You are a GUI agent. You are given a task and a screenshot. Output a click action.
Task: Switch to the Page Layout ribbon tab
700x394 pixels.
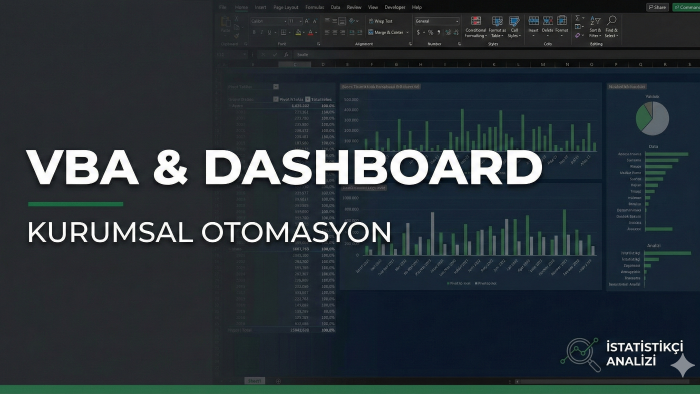286,7
